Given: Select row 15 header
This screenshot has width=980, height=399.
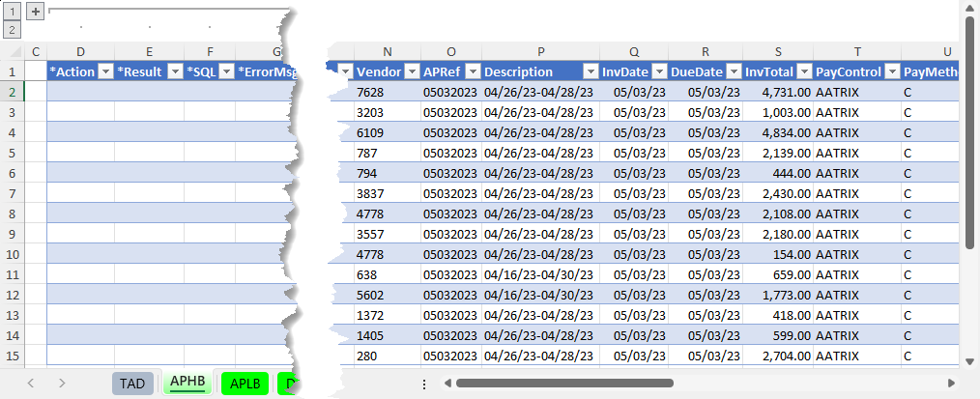Looking at the screenshot, I should (x=12, y=356).
